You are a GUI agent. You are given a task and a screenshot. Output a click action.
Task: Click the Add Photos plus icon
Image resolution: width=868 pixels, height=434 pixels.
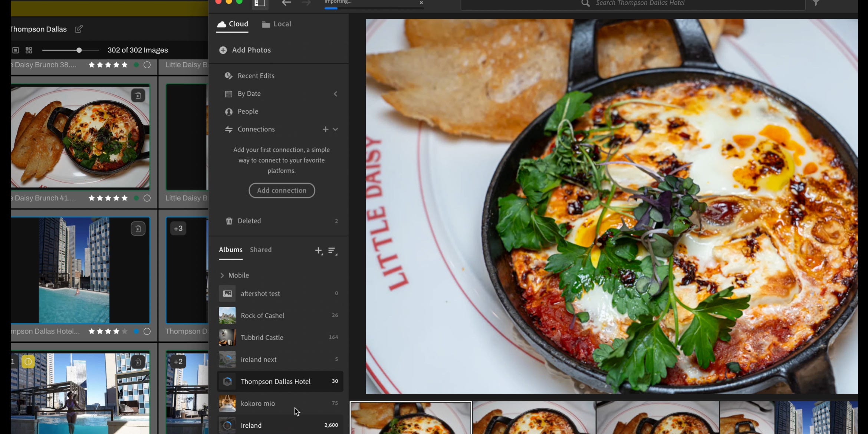pyautogui.click(x=223, y=50)
